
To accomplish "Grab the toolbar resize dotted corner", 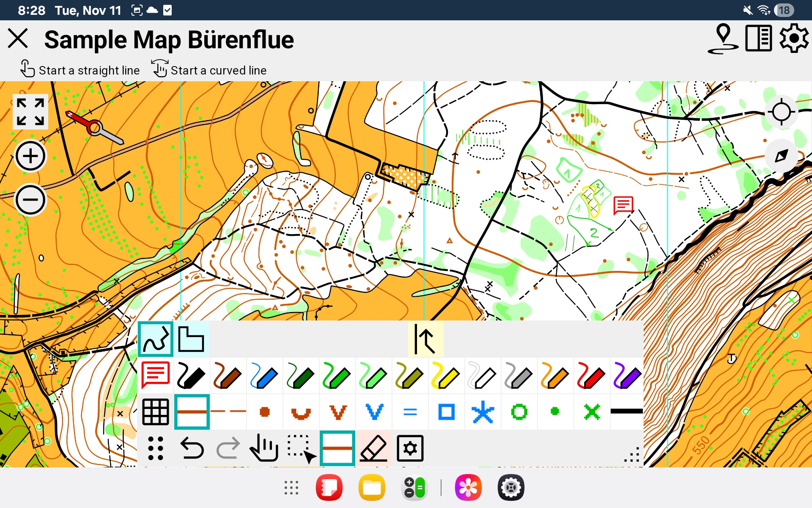I will coord(632,454).
